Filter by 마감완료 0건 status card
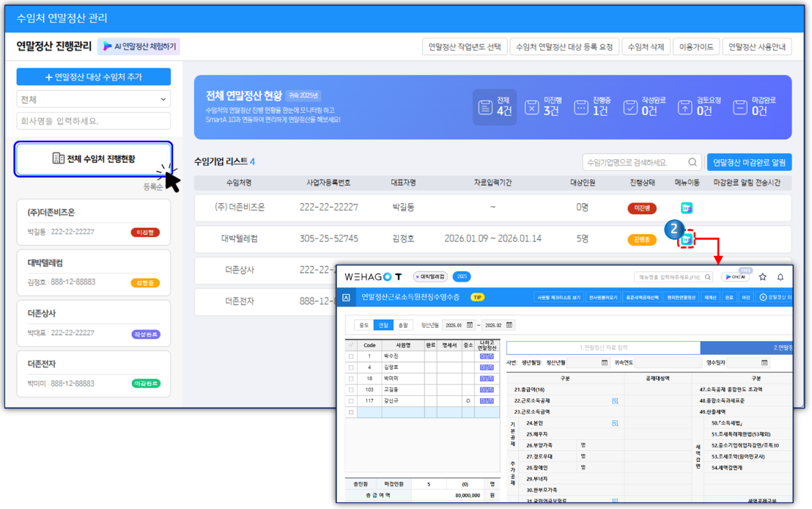The image size is (812, 509). [754, 107]
